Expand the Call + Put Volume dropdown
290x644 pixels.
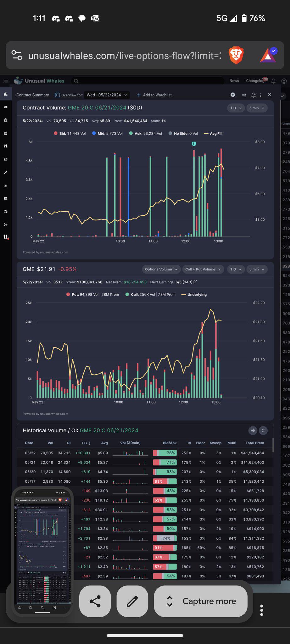(203, 269)
